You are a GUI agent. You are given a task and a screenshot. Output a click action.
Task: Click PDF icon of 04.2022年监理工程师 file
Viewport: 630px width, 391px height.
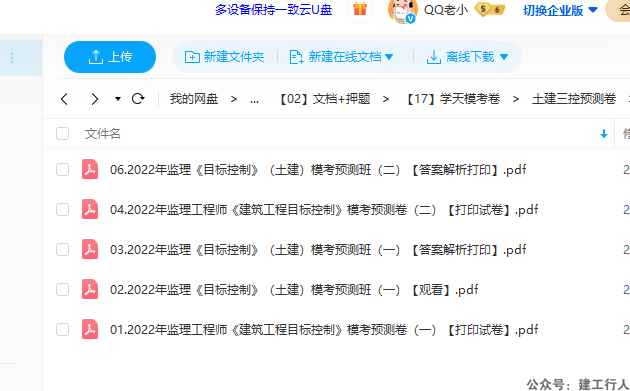90,209
